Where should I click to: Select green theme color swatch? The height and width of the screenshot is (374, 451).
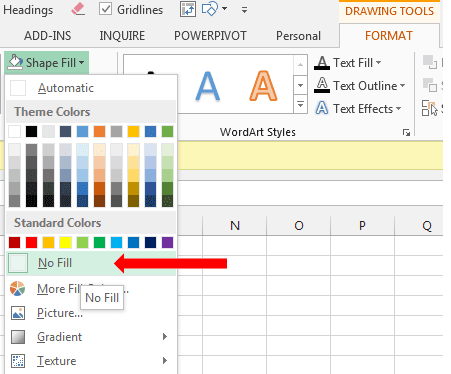point(167,131)
